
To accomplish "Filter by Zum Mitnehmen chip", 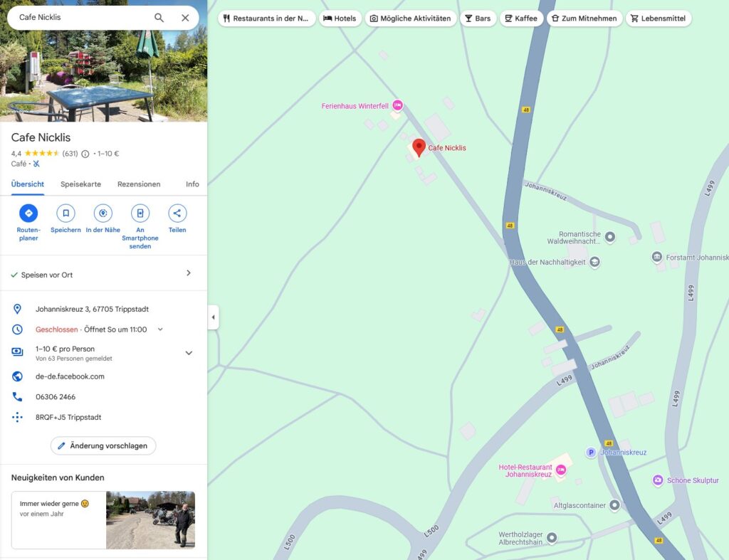I will coord(584,19).
